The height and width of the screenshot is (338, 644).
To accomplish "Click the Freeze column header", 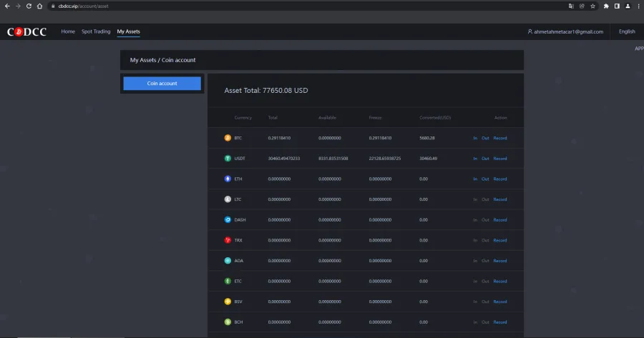I will point(376,118).
